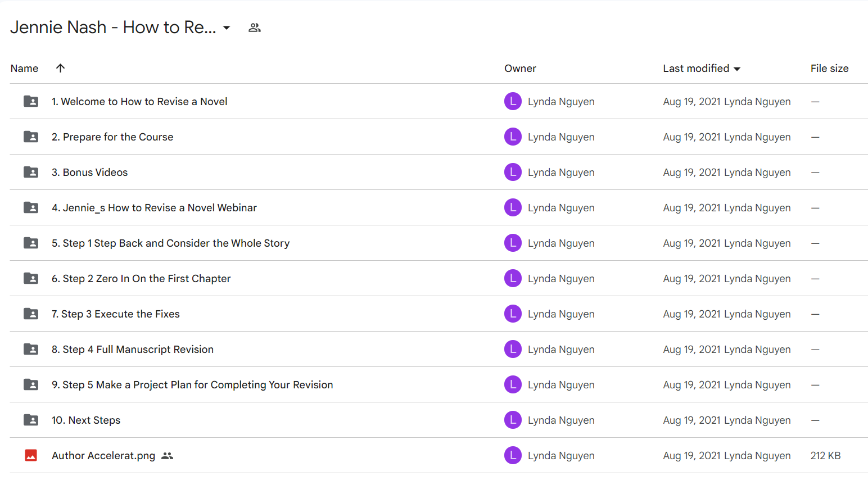
Task: Click folder icon for Welcome to How to Revise
Action: (31, 101)
